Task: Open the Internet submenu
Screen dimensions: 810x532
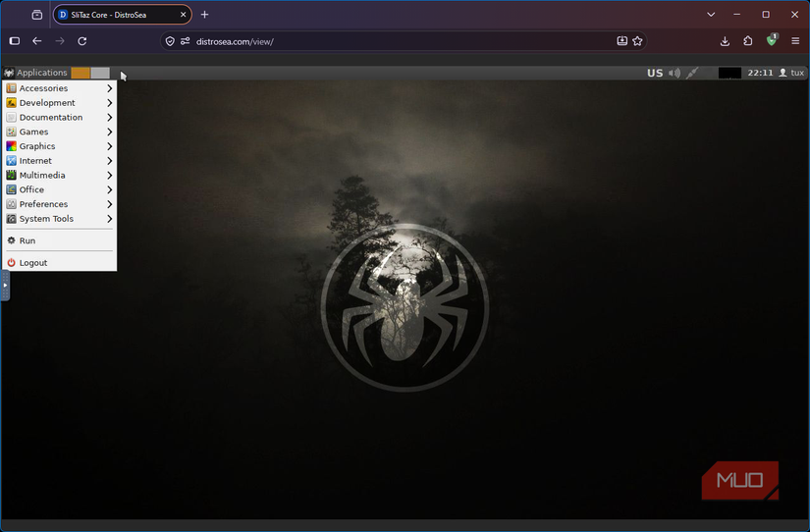Action: tap(60, 161)
